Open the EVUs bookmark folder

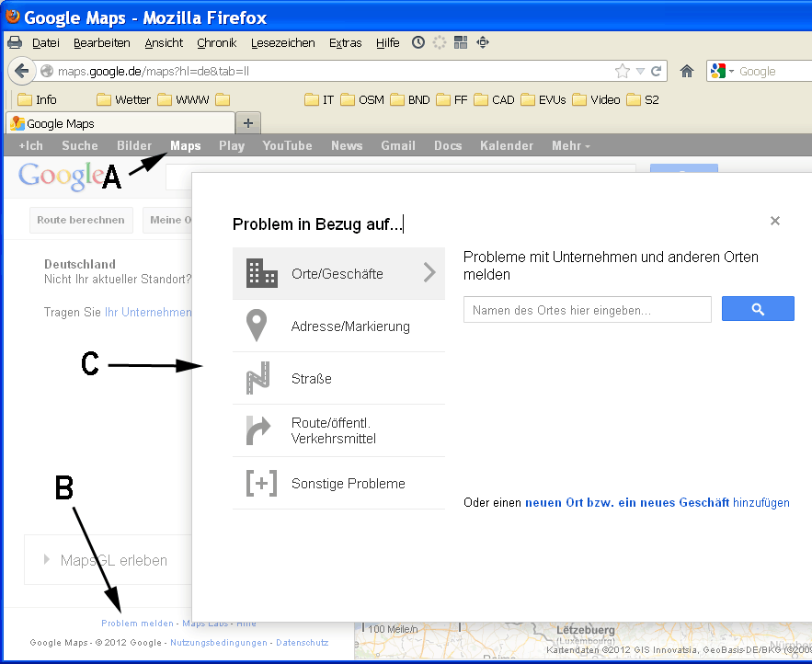[x=543, y=99]
